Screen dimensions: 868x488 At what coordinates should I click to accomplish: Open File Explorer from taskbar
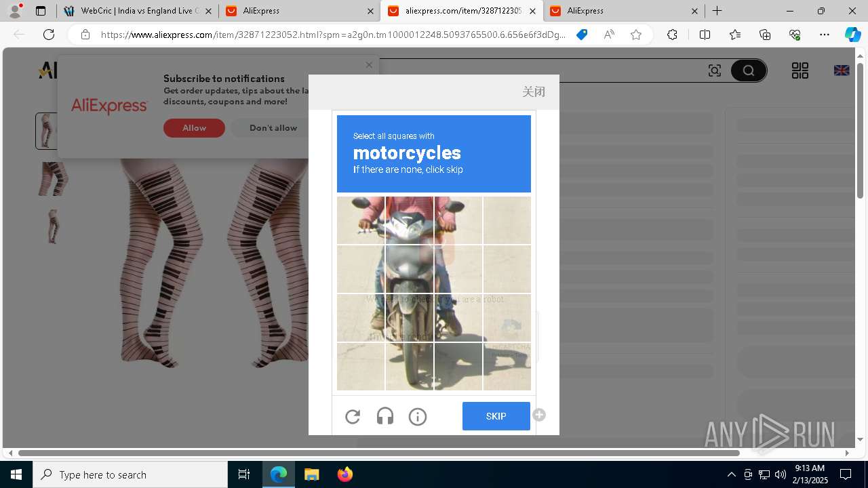click(x=311, y=474)
